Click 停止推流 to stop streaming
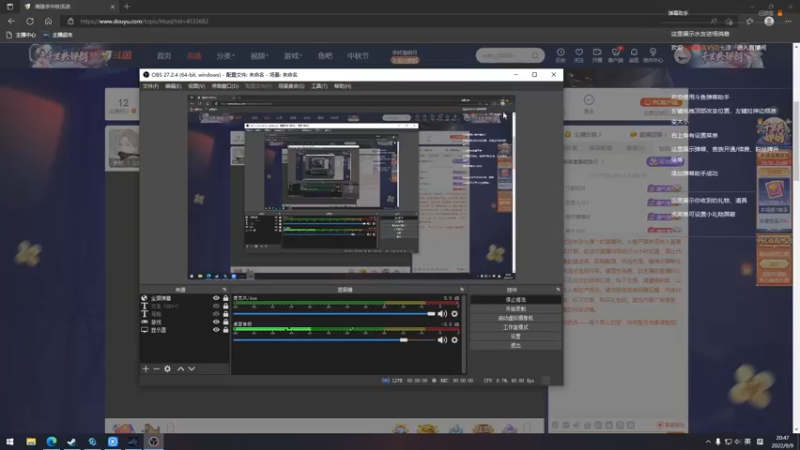This screenshot has height=450, width=800. coord(515,300)
